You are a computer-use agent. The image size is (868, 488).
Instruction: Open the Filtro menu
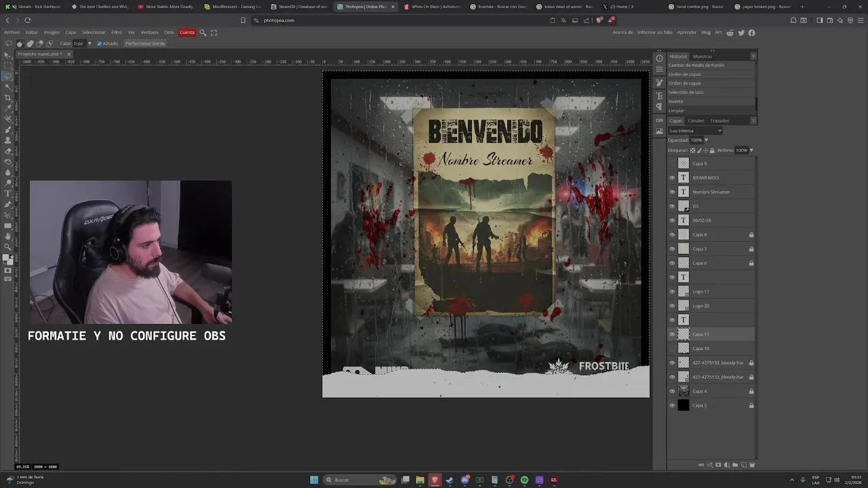click(117, 33)
